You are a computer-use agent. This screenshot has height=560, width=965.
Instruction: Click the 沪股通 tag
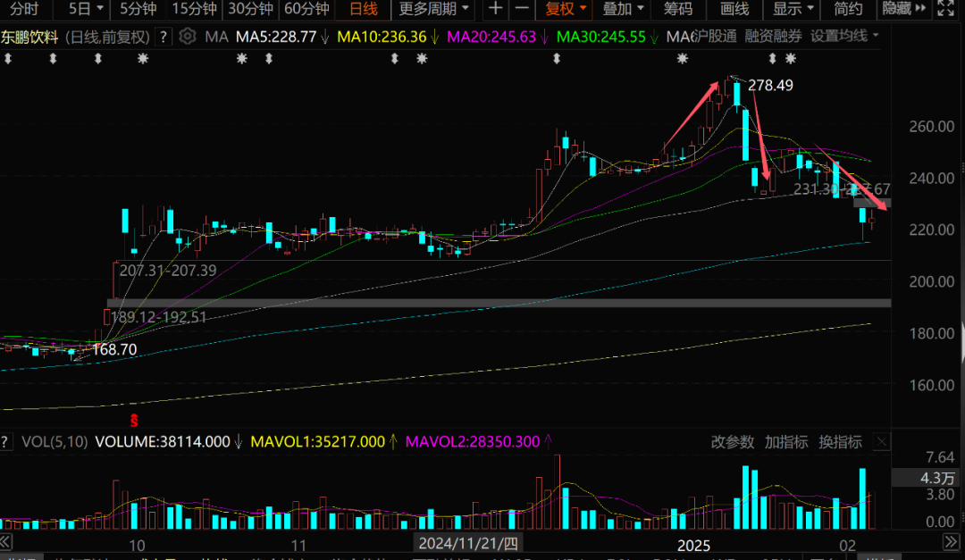coord(714,37)
